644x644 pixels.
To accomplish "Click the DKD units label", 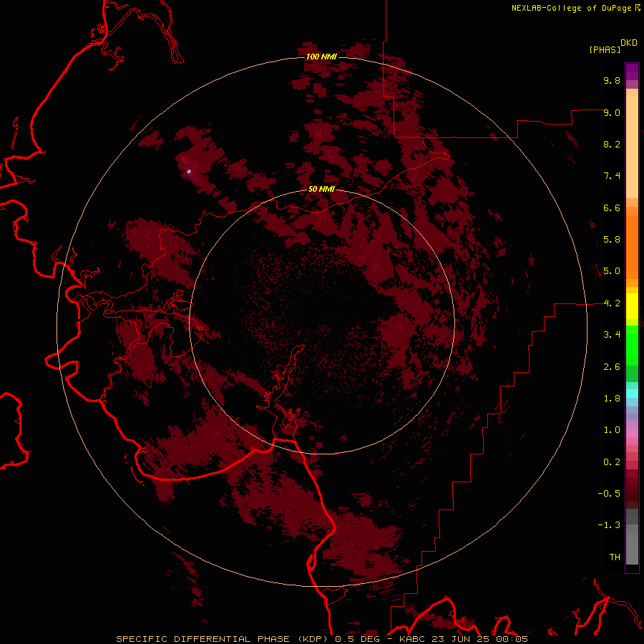I will point(629,43).
